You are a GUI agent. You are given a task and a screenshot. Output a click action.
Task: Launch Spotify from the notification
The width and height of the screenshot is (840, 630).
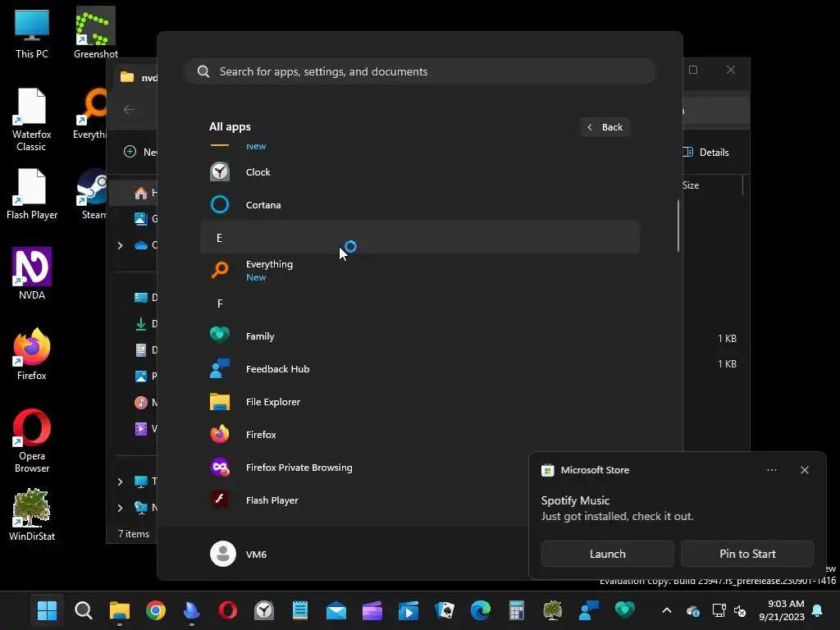click(x=607, y=554)
